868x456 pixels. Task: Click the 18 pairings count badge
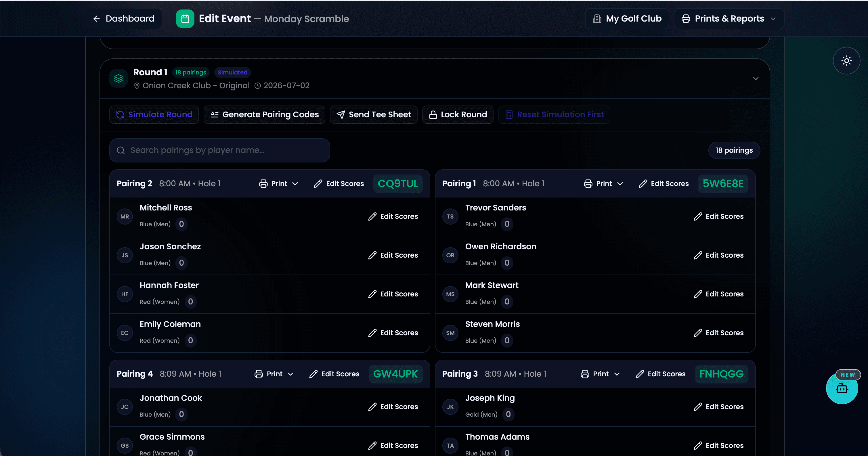tap(734, 150)
